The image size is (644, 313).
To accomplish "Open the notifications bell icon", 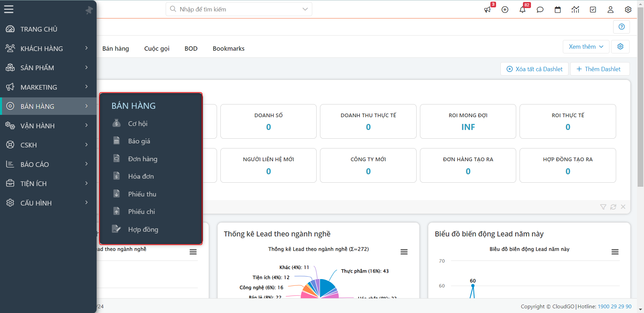I will pyautogui.click(x=522, y=10).
